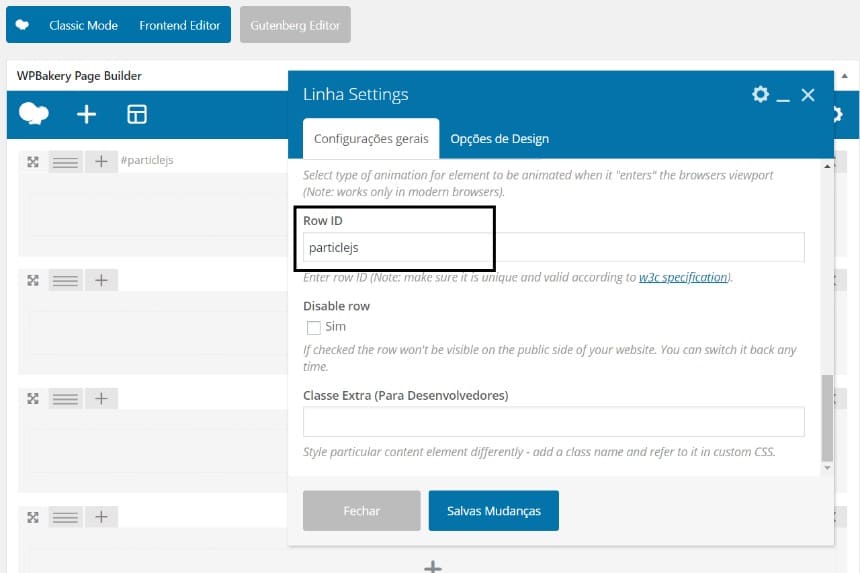Image resolution: width=860 pixels, height=573 pixels.
Task: Toggle the Disable row Sim checkbox
Action: point(314,327)
